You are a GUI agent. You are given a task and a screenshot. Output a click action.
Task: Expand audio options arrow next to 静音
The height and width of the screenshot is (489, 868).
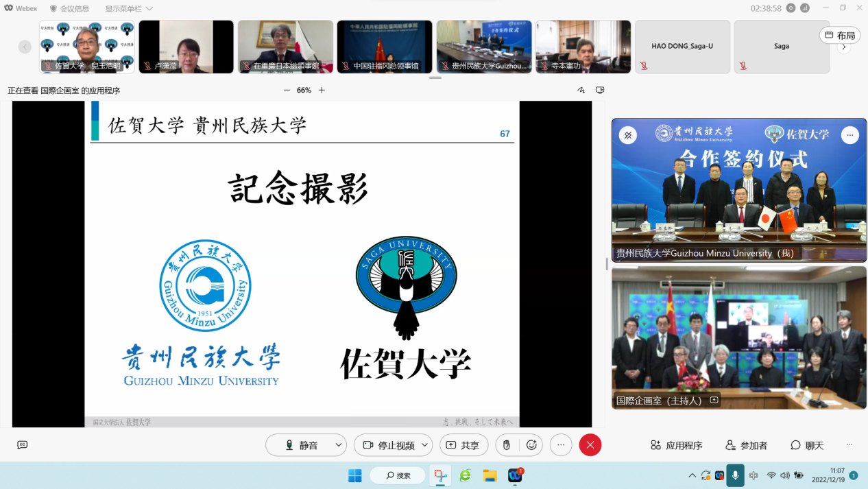339,445
